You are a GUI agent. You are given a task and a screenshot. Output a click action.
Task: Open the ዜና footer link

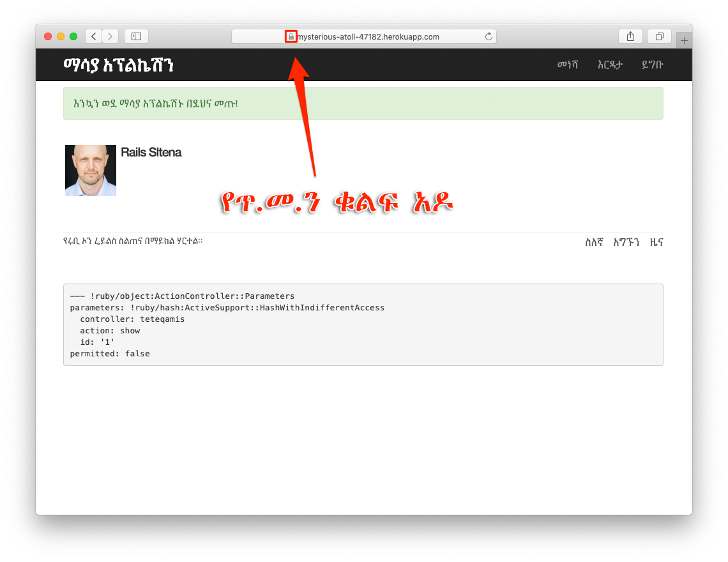pyautogui.click(x=656, y=242)
